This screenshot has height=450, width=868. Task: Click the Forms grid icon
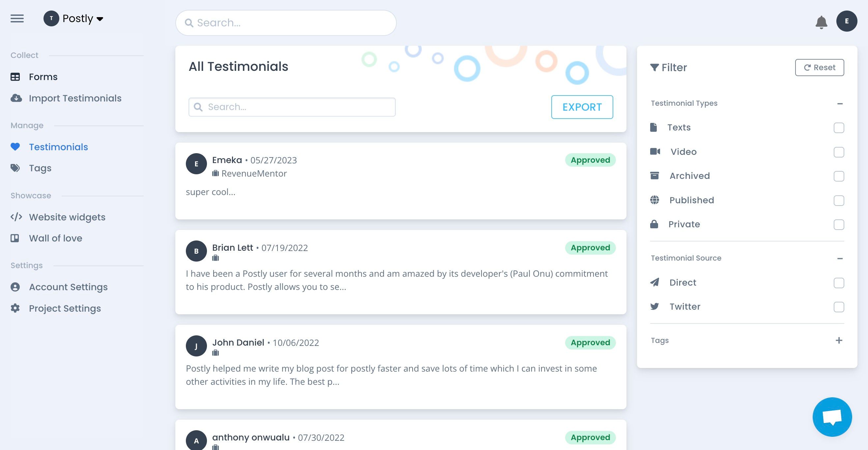(15, 77)
